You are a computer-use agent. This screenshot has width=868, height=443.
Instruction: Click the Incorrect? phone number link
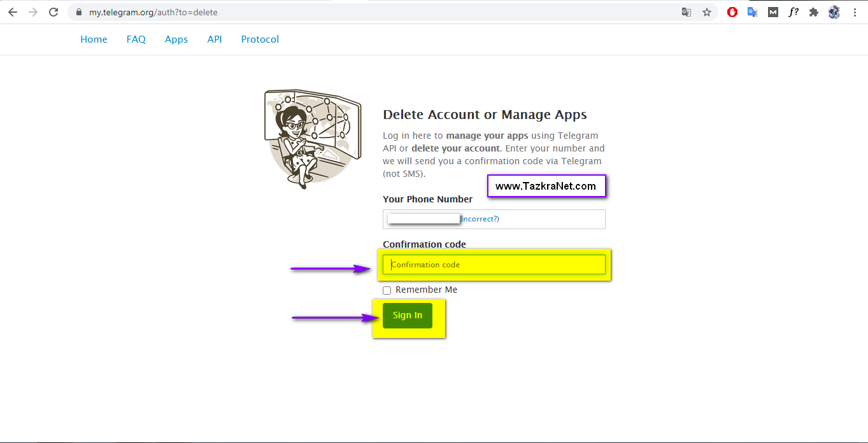(x=478, y=219)
